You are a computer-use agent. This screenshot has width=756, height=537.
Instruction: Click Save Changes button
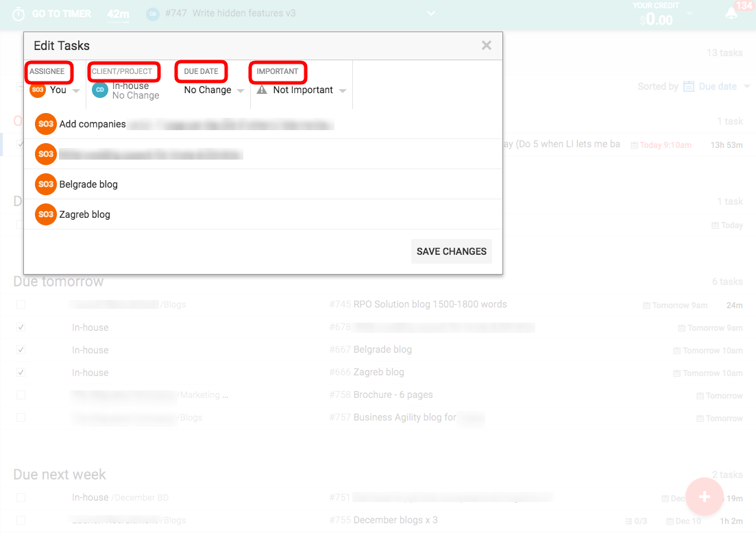point(451,251)
